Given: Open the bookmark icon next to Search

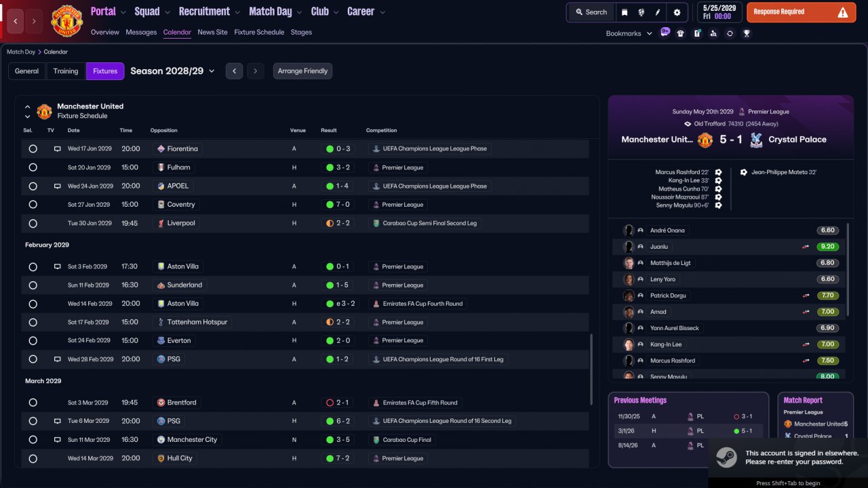Looking at the screenshot, I should tap(625, 12).
